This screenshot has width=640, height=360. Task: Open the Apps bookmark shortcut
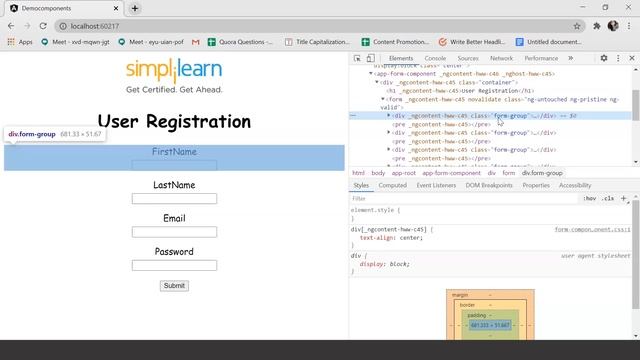pos(20,42)
